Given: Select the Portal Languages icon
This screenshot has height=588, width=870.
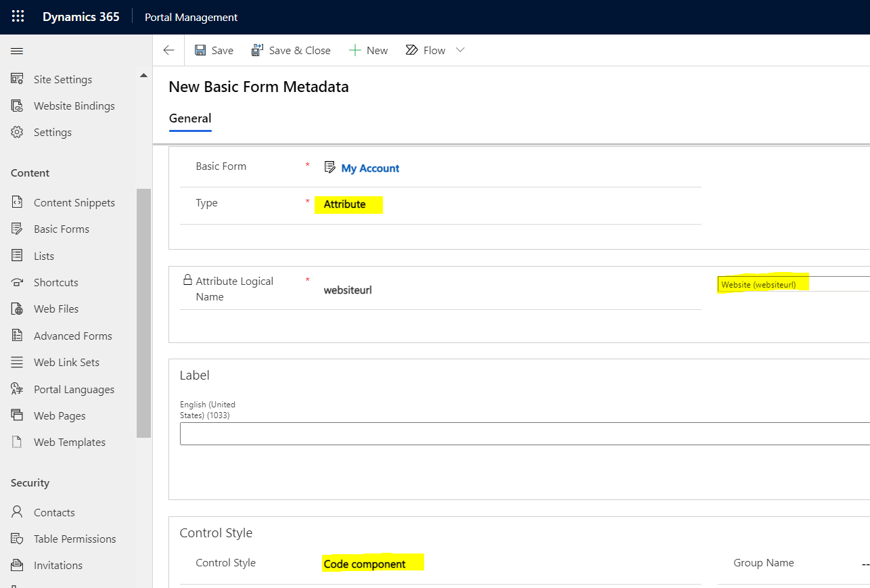Looking at the screenshot, I should (x=18, y=389).
